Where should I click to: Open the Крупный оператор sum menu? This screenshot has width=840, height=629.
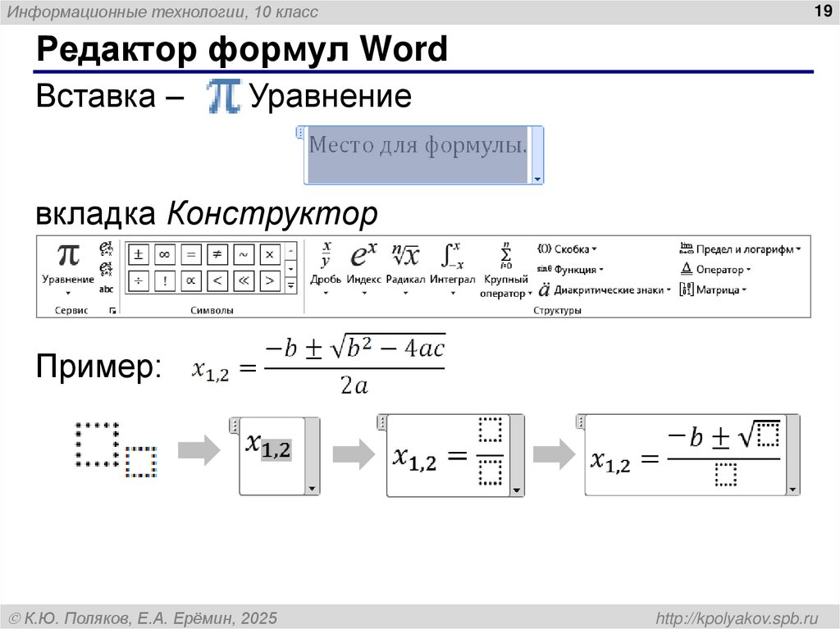point(505,271)
